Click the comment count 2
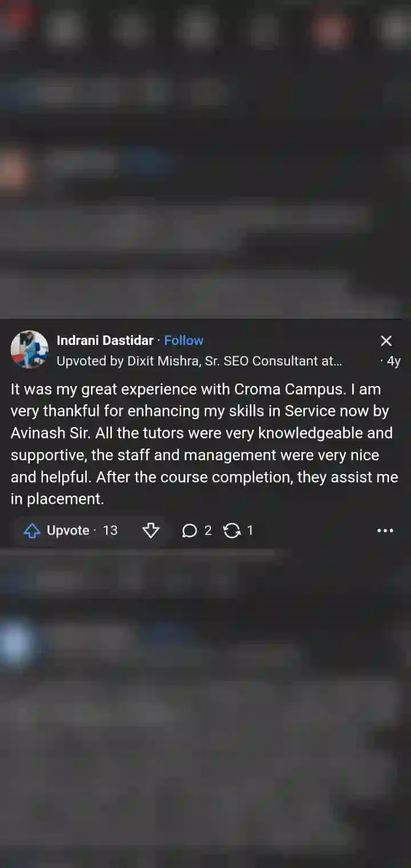This screenshot has width=411, height=868. coord(208,531)
